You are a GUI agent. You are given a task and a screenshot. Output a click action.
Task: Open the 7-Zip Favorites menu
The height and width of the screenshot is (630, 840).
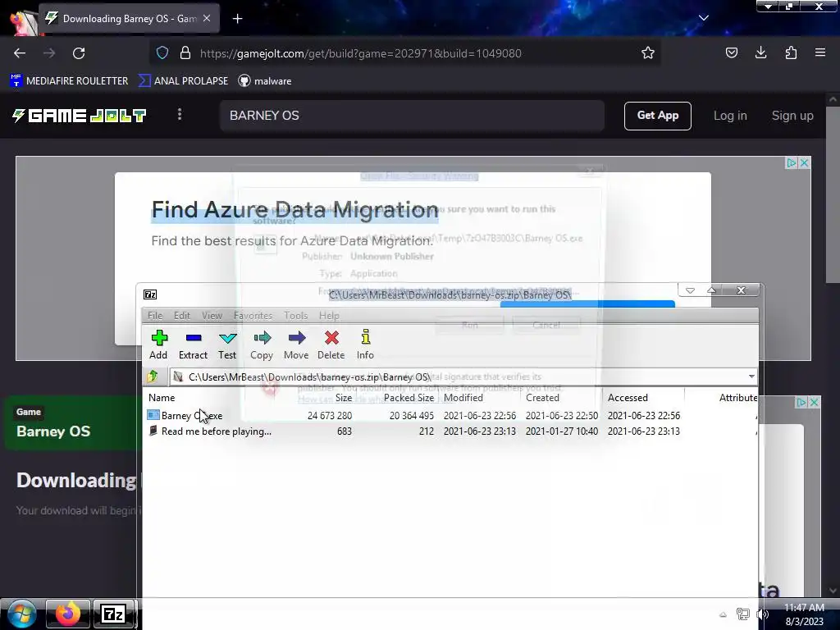pos(253,316)
